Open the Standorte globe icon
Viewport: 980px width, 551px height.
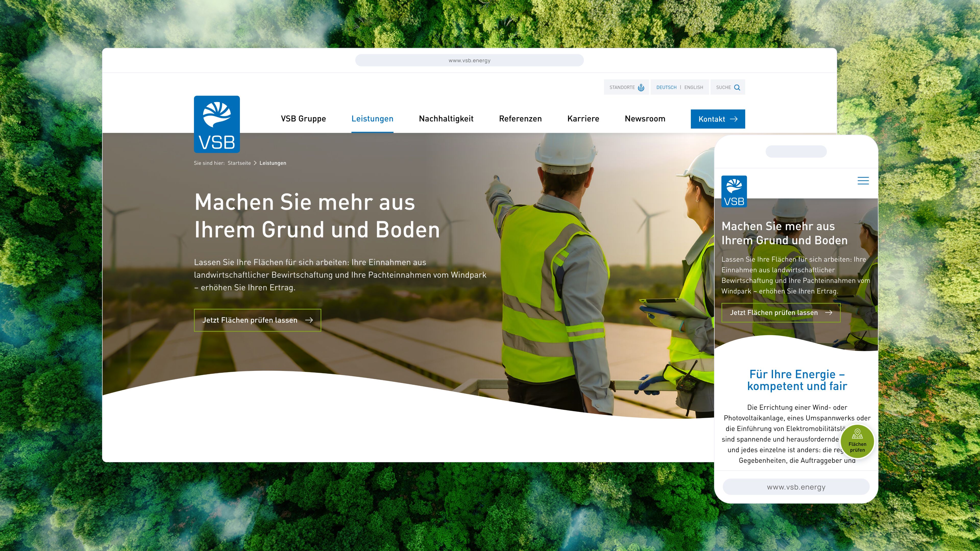641,87
